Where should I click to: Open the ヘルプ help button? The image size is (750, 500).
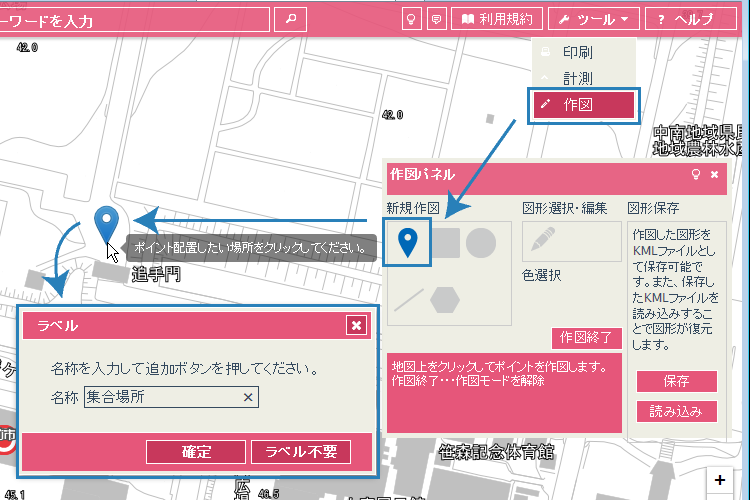(691, 19)
